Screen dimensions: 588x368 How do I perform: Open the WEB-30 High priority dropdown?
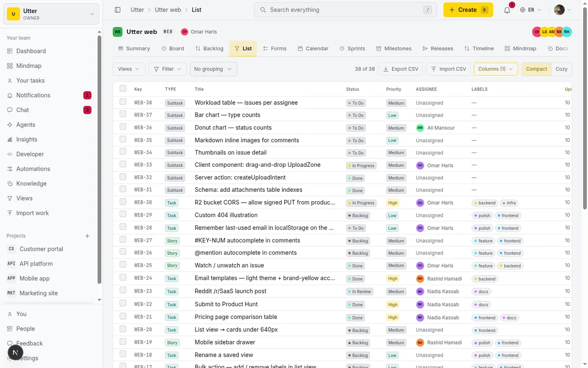[392, 203]
